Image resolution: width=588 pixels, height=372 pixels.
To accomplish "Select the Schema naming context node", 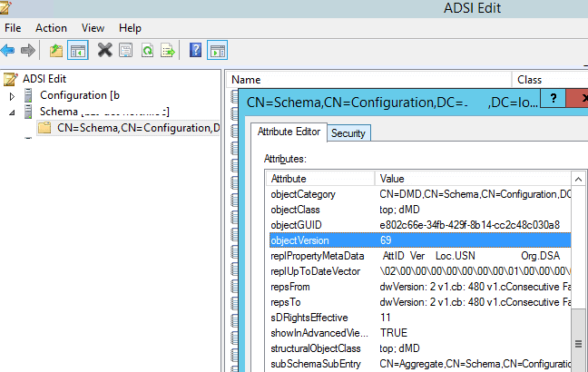I will [104, 112].
